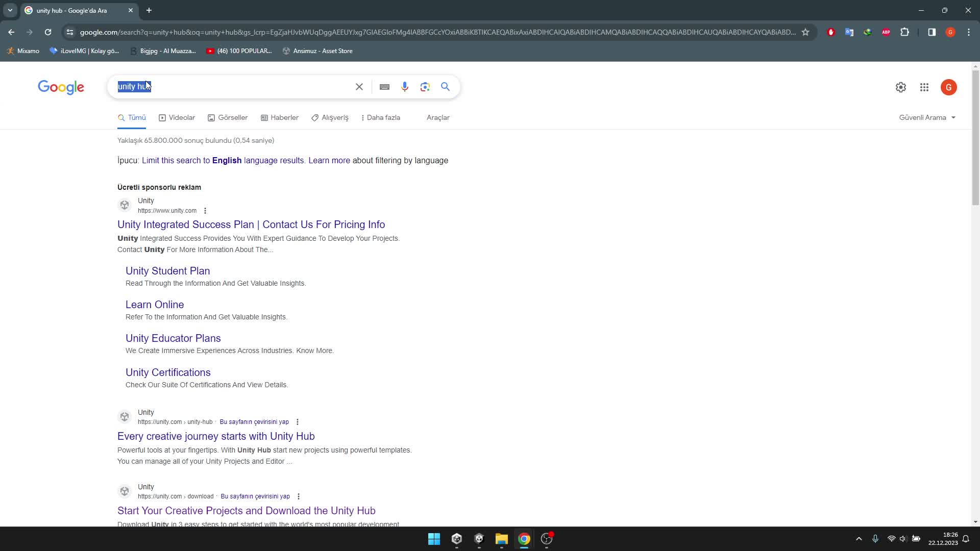Open Start Your Creative Projects result
980x551 pixels.
247,511
